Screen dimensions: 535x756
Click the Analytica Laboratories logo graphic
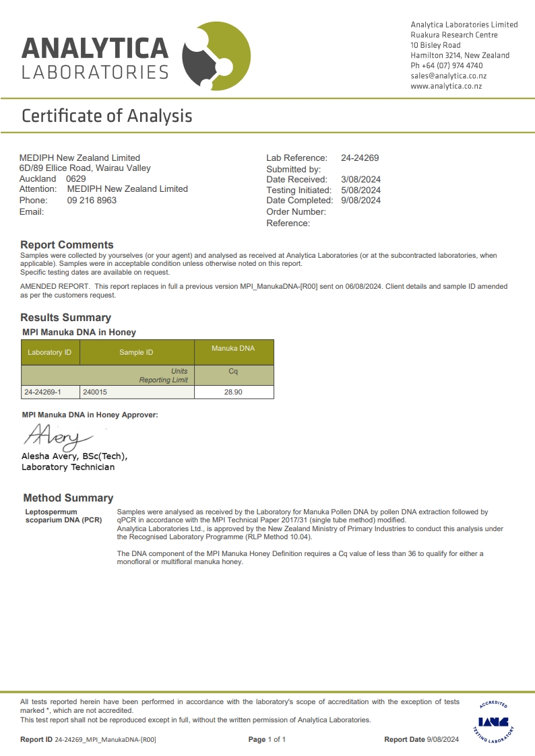(216, 56)
